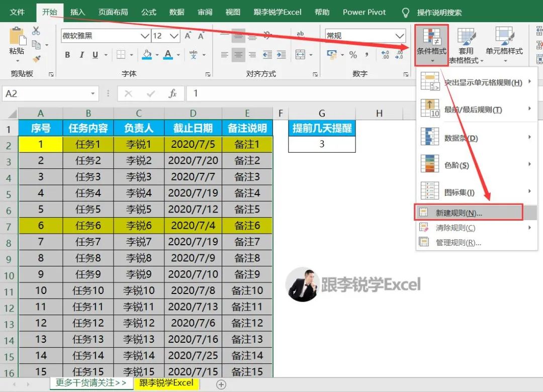
Task: Toggle Italic formatting
Action: coord(82,55)
